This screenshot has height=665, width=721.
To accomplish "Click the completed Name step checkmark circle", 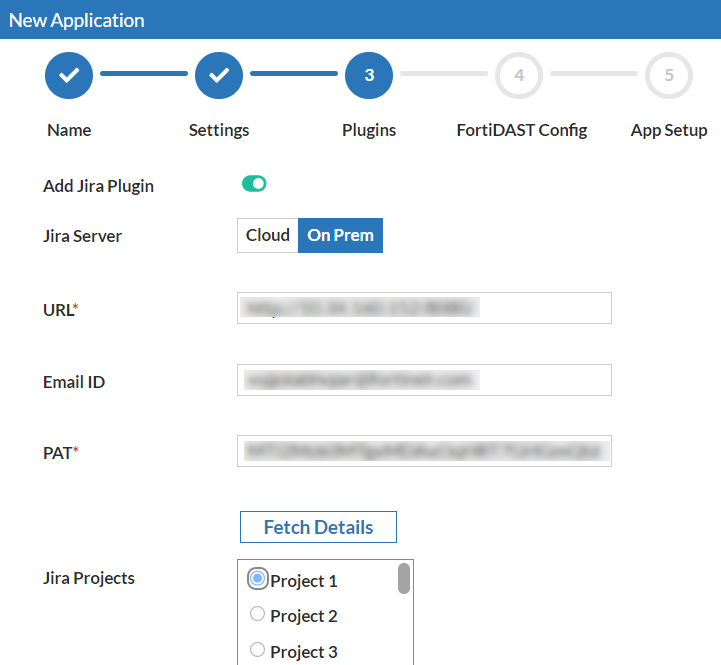I will 69,75.
